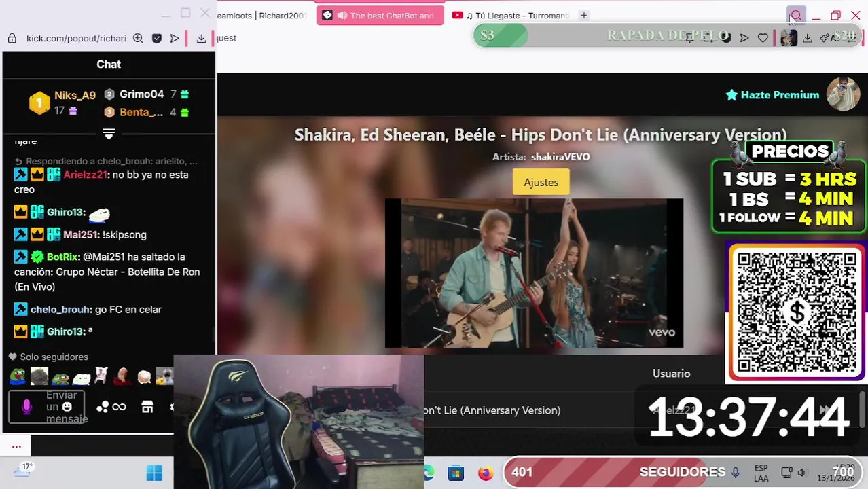Click the points infinity icon below chat
Screen dimensions: 868x489
point(111,407)
